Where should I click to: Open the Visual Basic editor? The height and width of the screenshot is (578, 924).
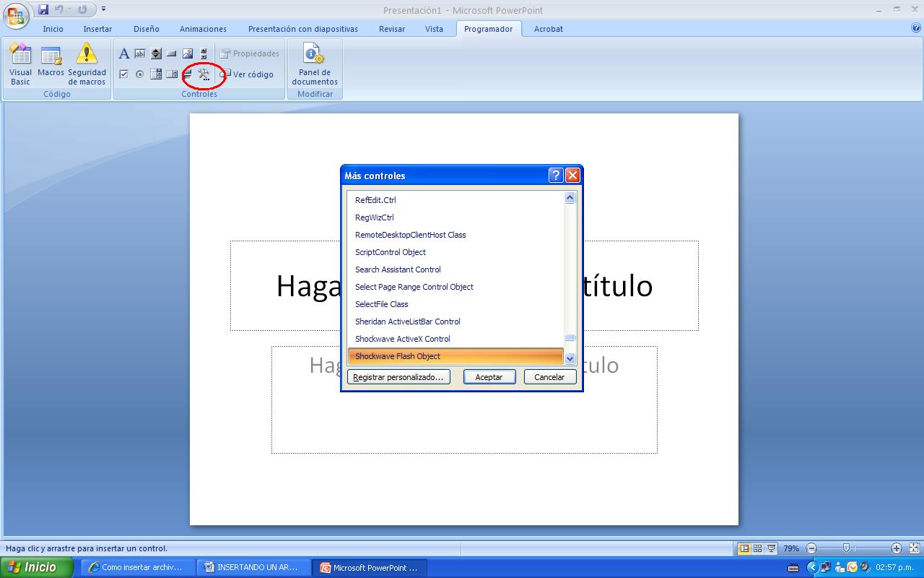point(20,64)
